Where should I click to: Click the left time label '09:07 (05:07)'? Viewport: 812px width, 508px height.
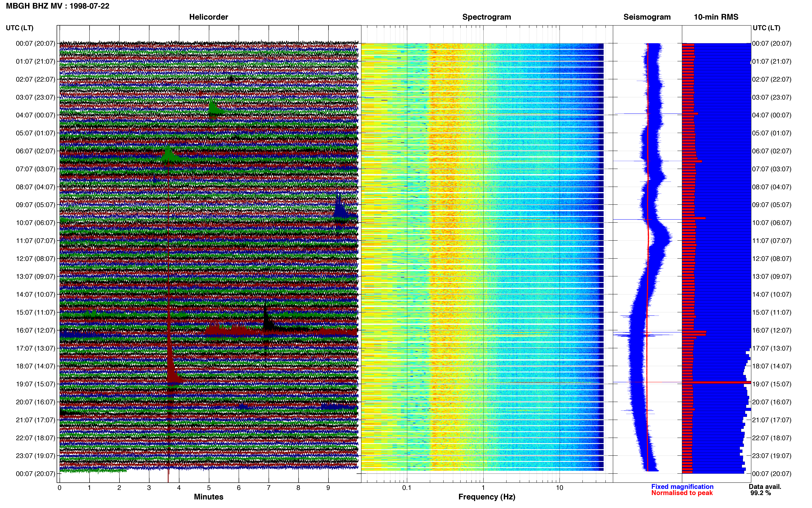coord(36,205)
